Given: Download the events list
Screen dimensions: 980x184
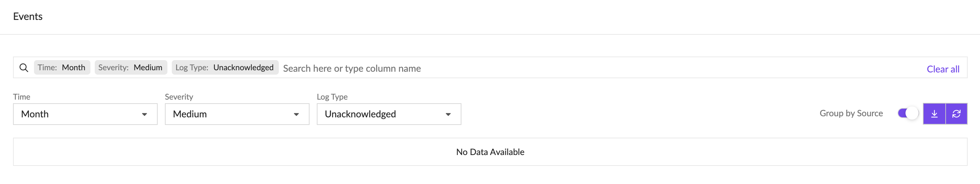Looking at the screenshot, I should [x=934, y=113].
